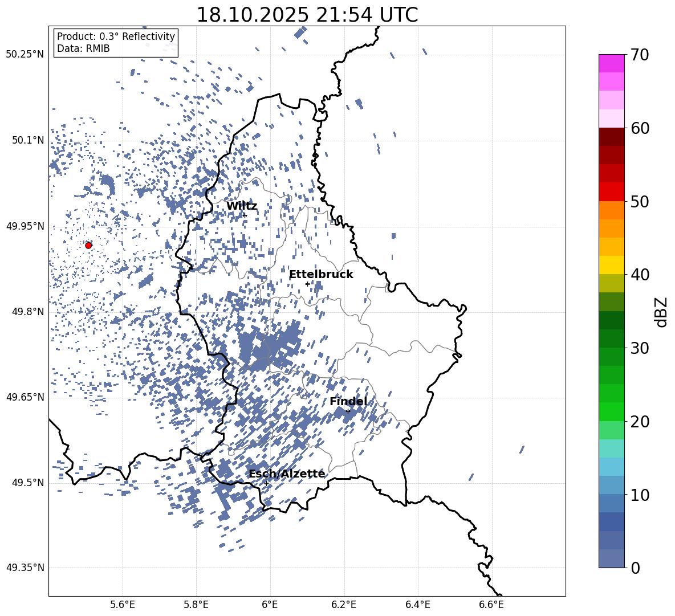The width and height of the screenshot is (675, 616).
Task: Click the colorbar tick value 70
Action: [640, 55]
